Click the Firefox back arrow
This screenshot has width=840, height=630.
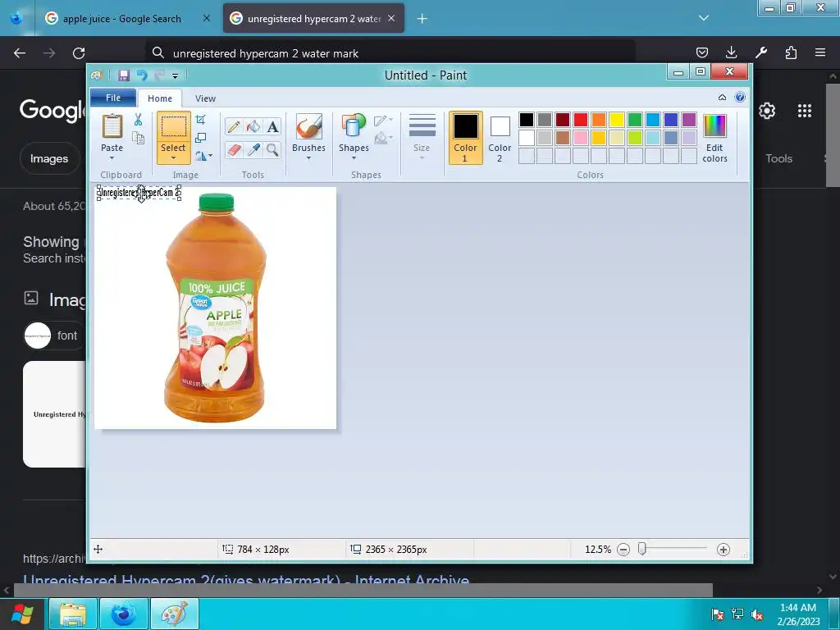tap(20, 53)
